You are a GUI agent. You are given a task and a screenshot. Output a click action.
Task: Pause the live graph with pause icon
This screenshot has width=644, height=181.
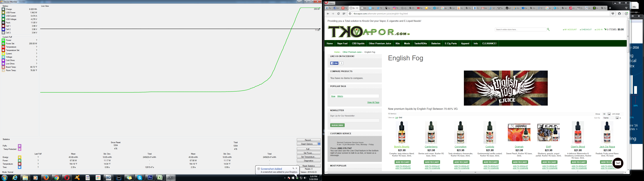tap(319, 144)
